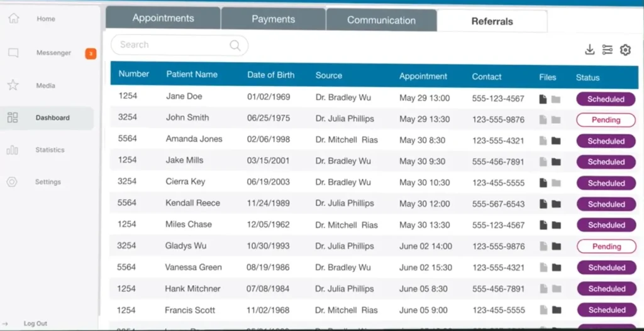
Task: Select the patient name Cierra Key
Action: [x=186, y=182]
